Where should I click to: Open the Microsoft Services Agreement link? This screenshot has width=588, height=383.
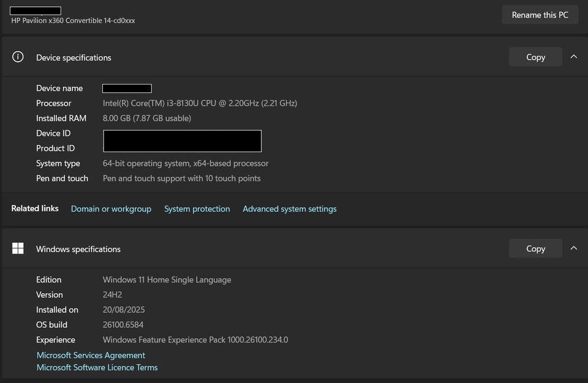[91, 355]
